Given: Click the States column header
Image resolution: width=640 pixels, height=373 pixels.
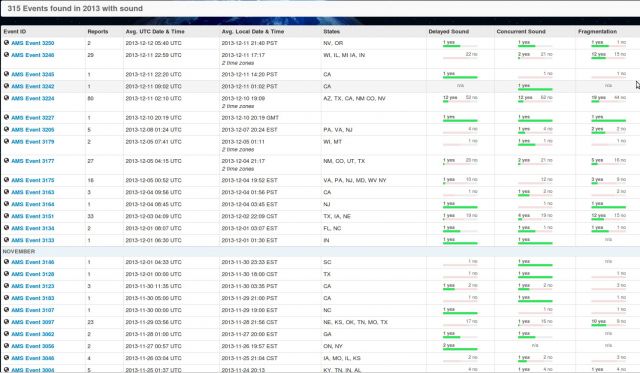Looking at the screenshot, I should (x=331, y=31).
